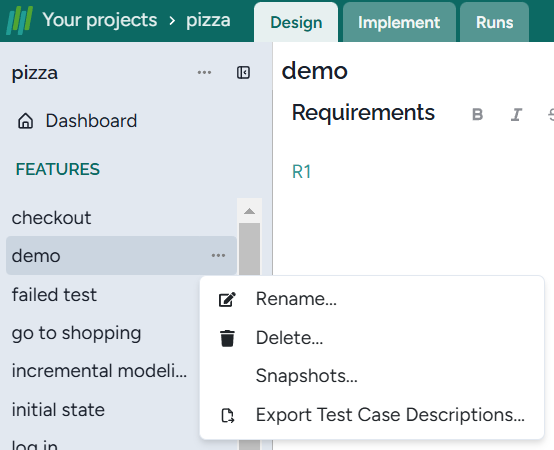Open demo feature ellipsis menu
The height and width of the screenshot is (450, 554).
[218, 255]
